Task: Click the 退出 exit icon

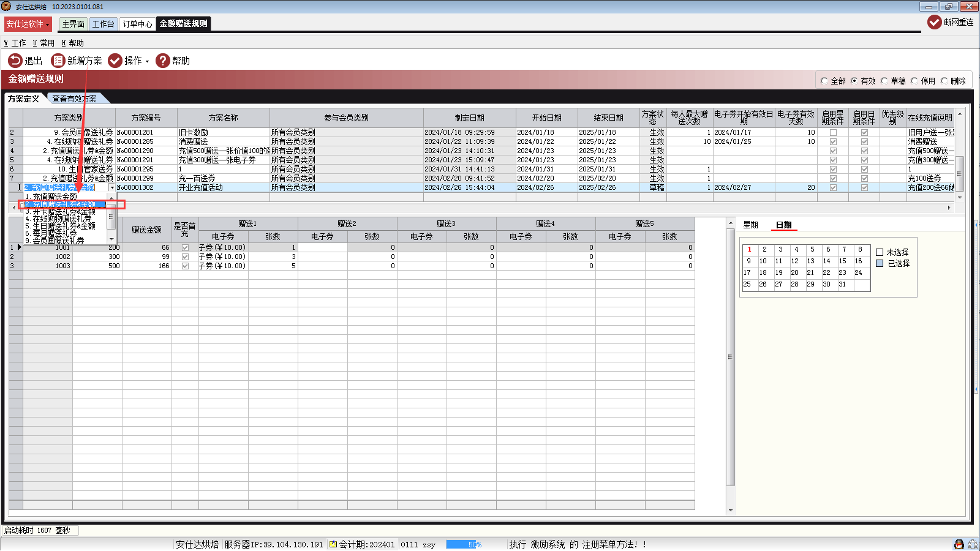Action: tap(15, 61)
